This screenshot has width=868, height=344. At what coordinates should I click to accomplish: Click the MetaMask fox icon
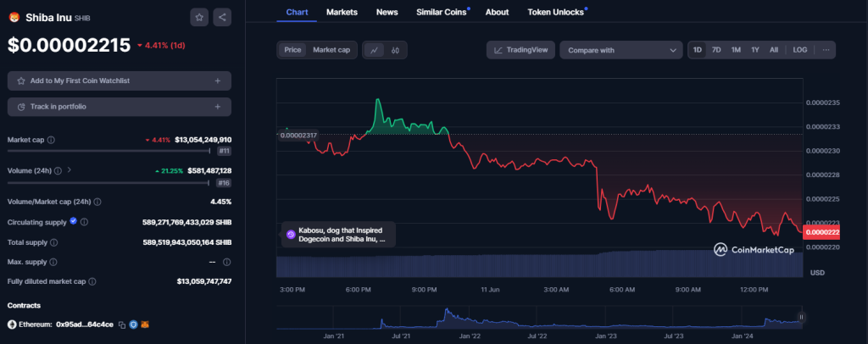(145, 325)
